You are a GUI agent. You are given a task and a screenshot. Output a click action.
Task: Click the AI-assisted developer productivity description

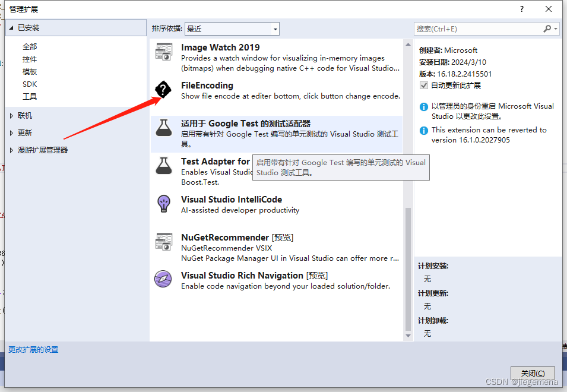point(240,210)
